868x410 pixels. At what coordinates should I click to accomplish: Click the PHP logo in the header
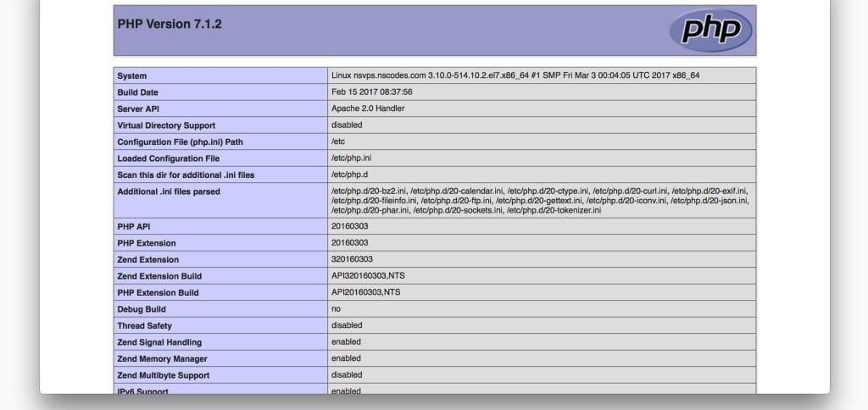click(x=710, y=30)
